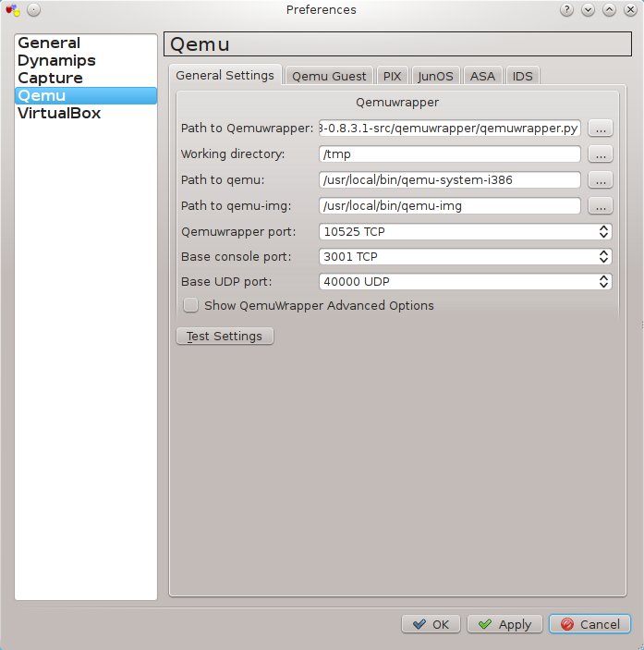
Task: Select Dynamips in the preferences list
Action: click(56, 60)
